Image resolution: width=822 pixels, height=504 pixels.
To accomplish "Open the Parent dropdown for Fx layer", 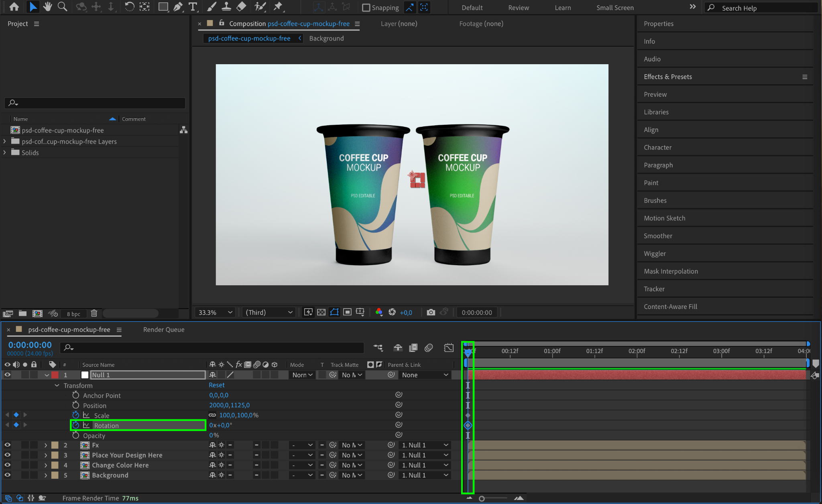I will [x=425, y=445].
